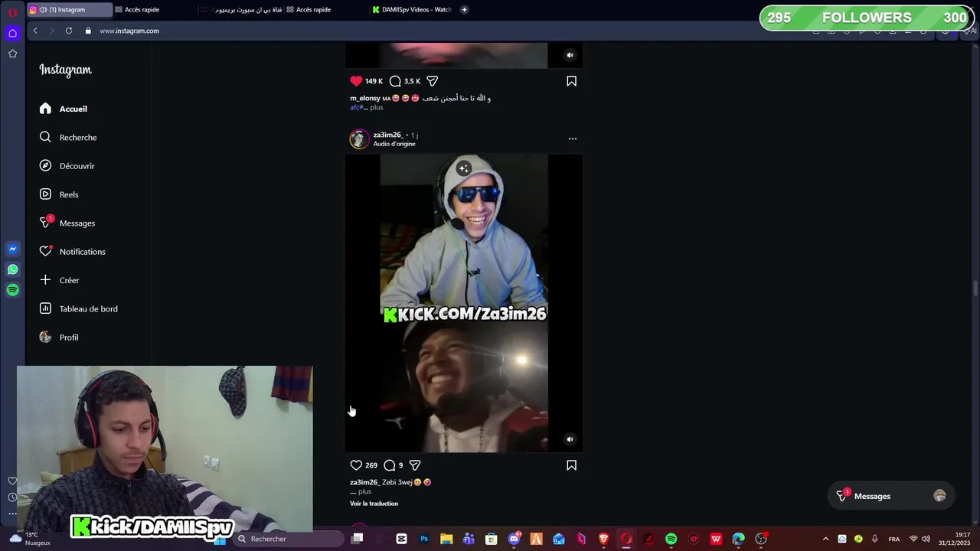Click Créer to make a new post
Image resolution: width=980 pixels, height=551 pixels.
tap(59, 280)
